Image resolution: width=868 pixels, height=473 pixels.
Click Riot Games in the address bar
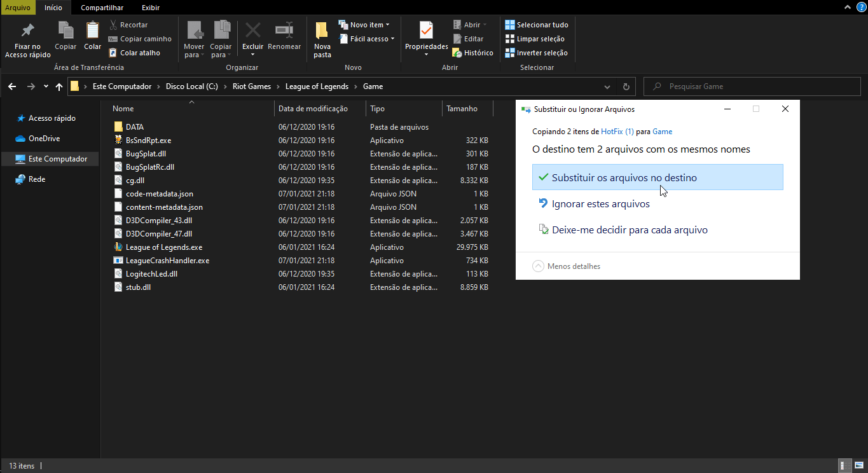[x=252, y=86]
